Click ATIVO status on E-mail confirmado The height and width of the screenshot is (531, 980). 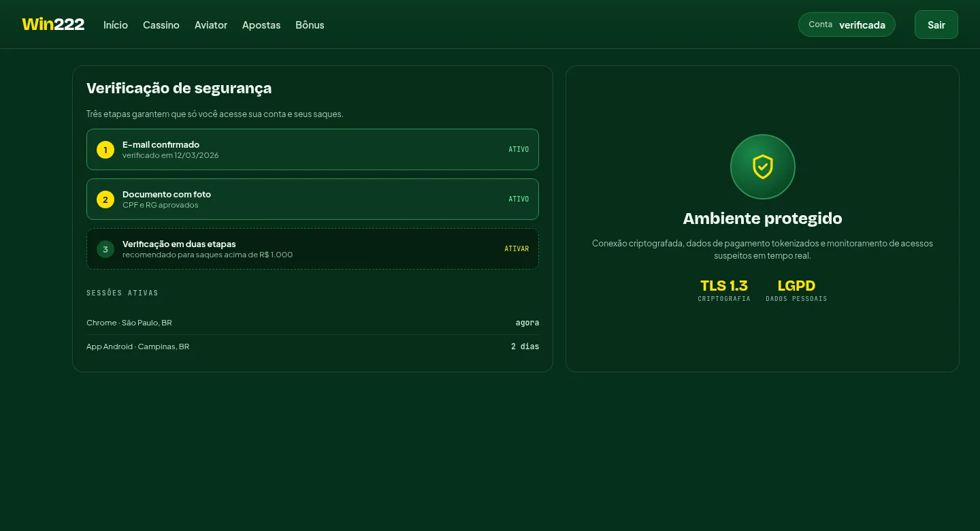(x=519, y=149)
